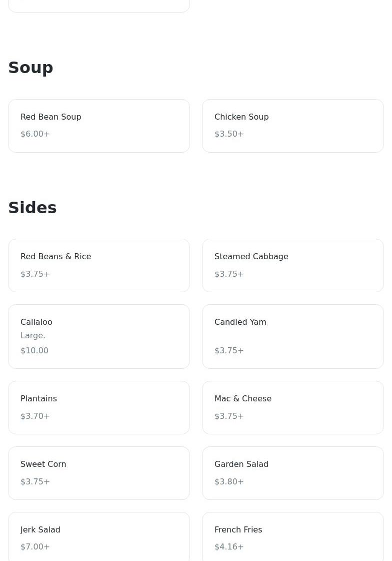This screenshot has height=561, width=392.
Task: Select the Sweet Corn side
Action: point(99,473)
